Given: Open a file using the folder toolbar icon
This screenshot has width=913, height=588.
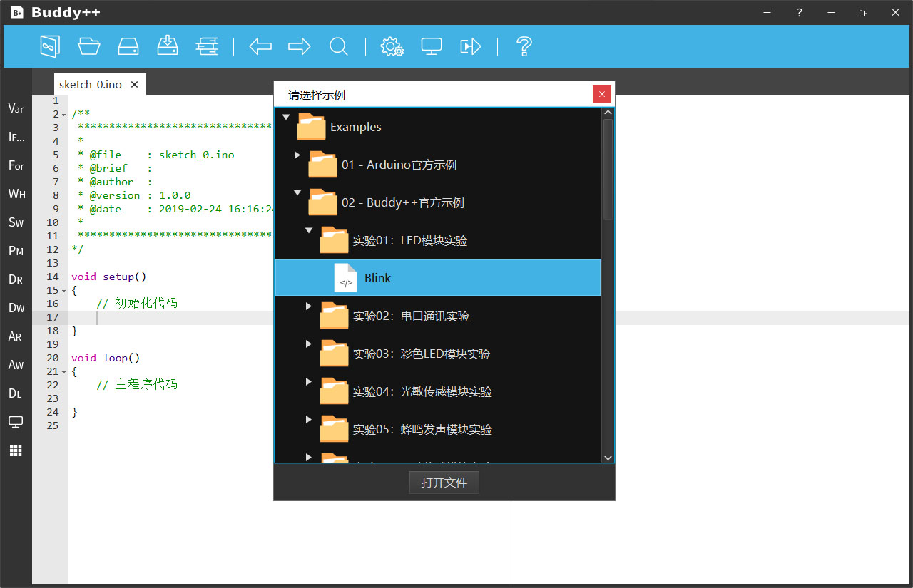Looking at the screenshot, I should pyautogui.click(x=89, y=46).
